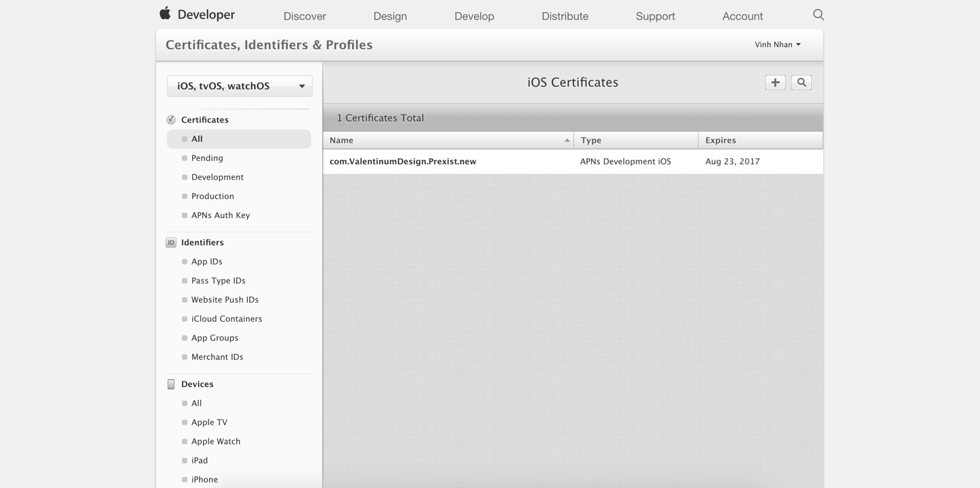Image resolution: width=980 pixels, height=488 pixels.
Task: Open the Support menu
Action: click(x=655, y=16)
